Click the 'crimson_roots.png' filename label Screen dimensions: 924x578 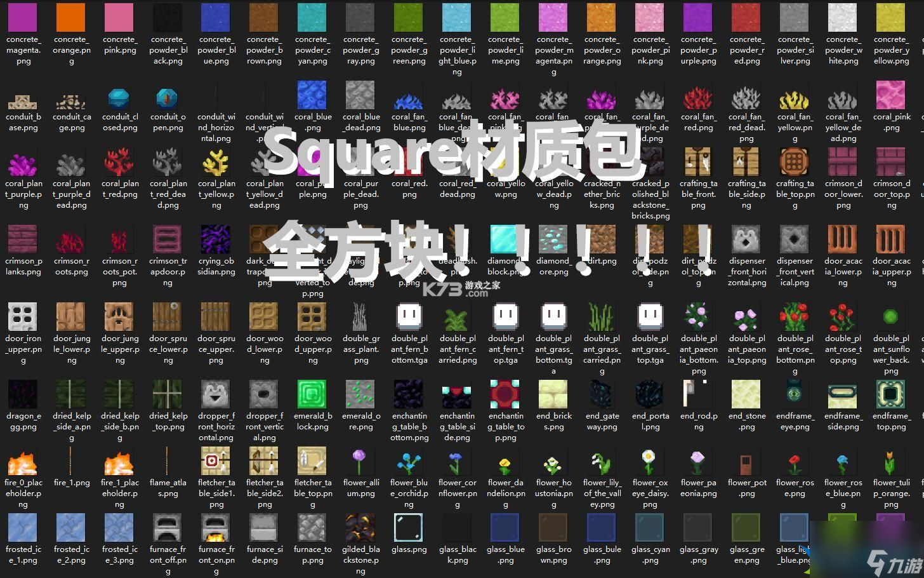[x=72, y=266]
